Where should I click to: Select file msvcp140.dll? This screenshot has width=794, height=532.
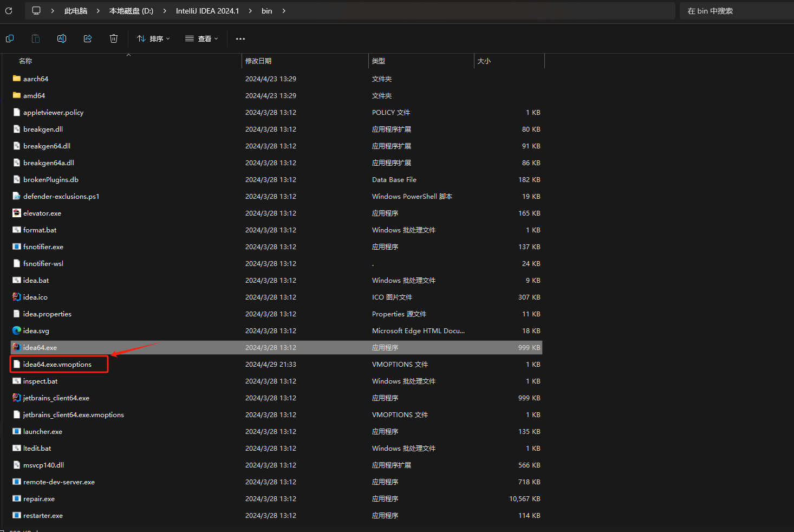coord(43,465)
